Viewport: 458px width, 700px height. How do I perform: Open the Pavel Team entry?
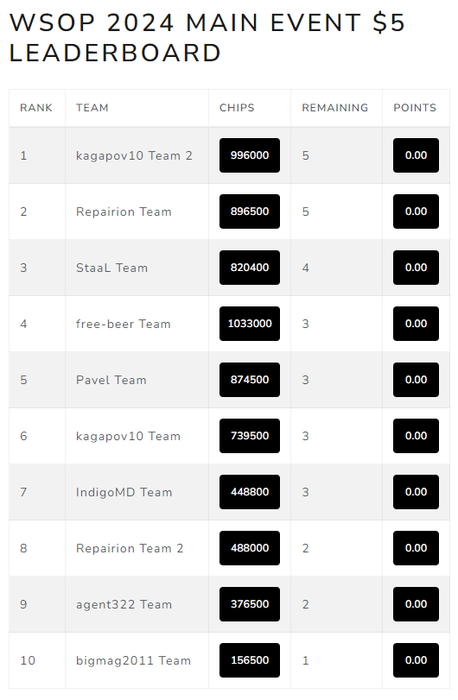click(x=111, y=380)
